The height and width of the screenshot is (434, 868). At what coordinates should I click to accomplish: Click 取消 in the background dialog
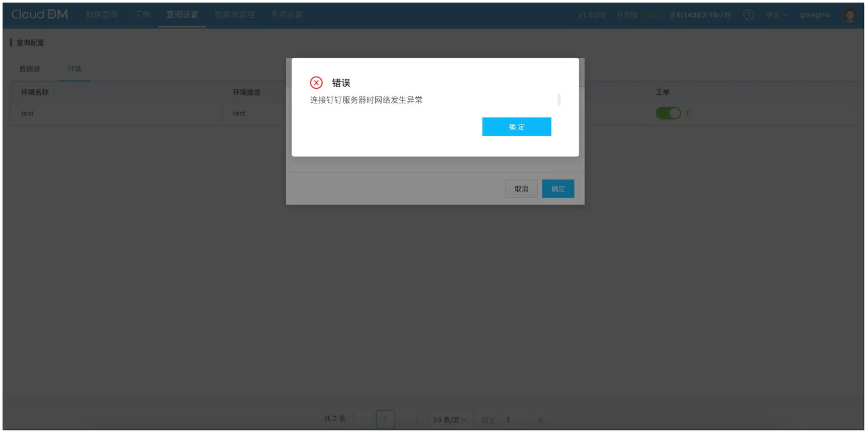coord(521,189)
